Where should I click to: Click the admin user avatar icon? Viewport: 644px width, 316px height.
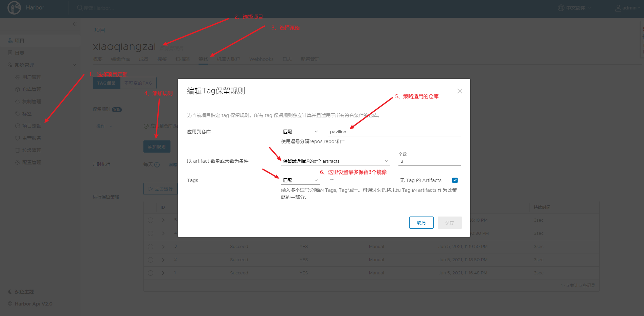[618, 8]
